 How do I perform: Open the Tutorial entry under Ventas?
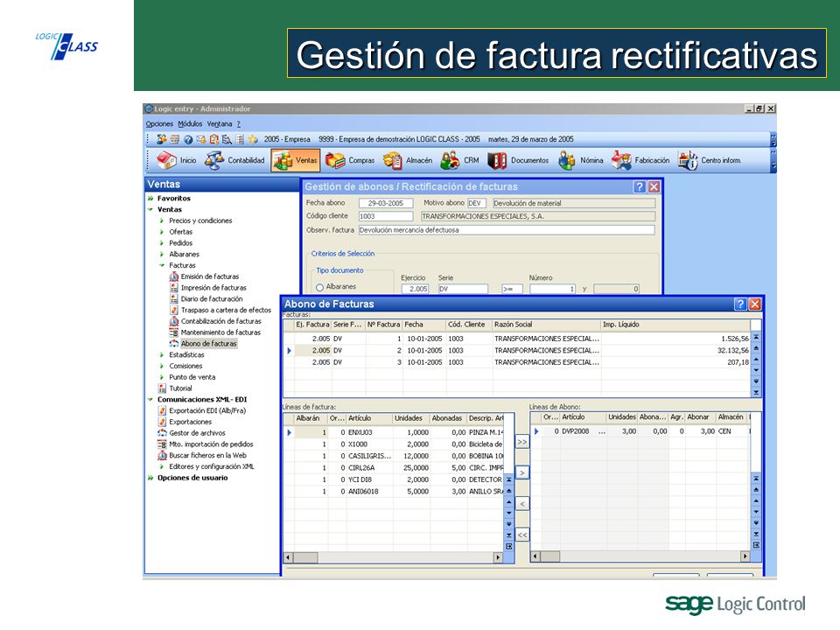pos(175,388)
